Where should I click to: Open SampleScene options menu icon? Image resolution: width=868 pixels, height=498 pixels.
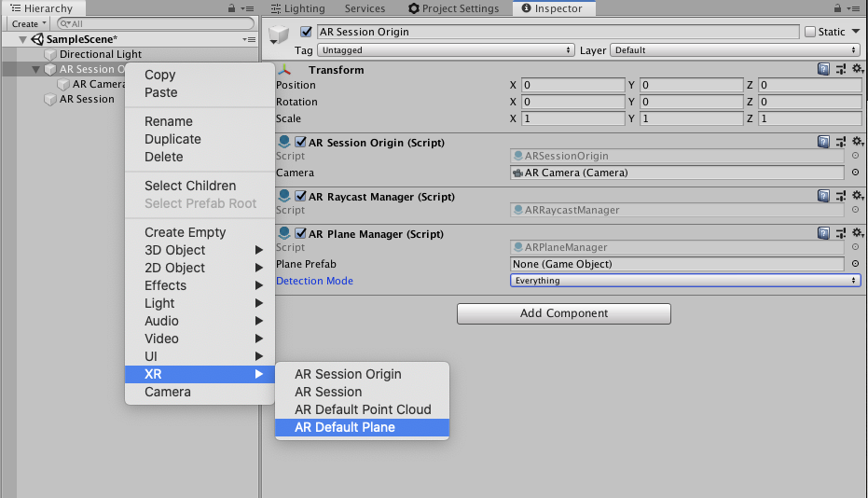pos(249,39)
